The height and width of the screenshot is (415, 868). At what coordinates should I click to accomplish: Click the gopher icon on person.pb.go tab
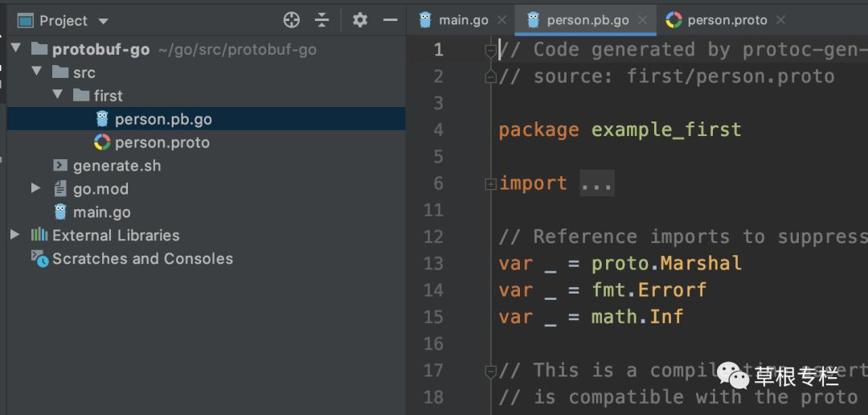(x=533, y=20)
